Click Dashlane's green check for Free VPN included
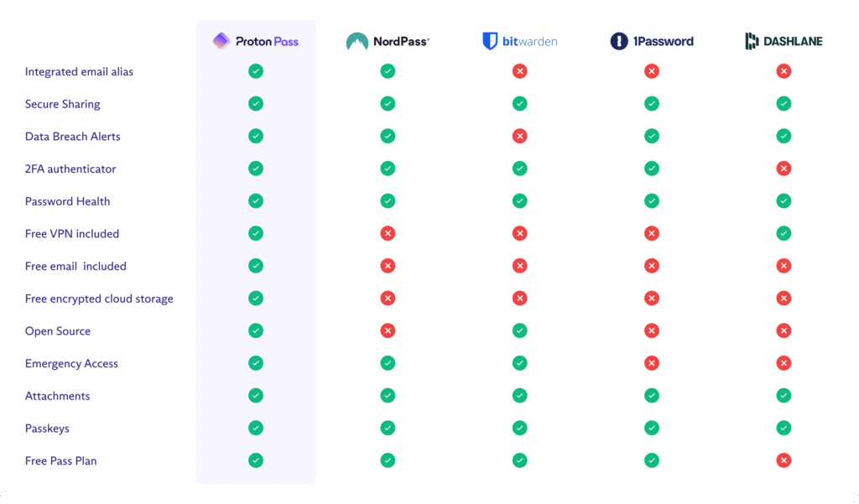Screen dimensions: 859x504 click(784, 233)
